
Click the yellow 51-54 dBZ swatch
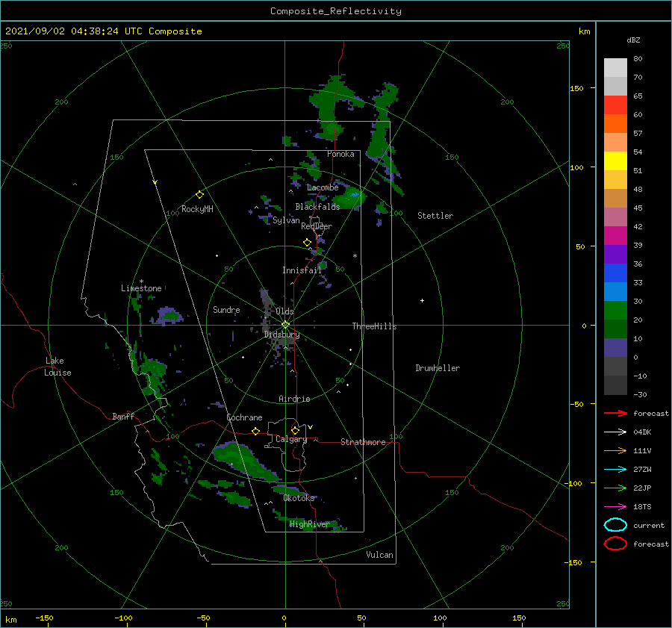(x=615, y=161)
